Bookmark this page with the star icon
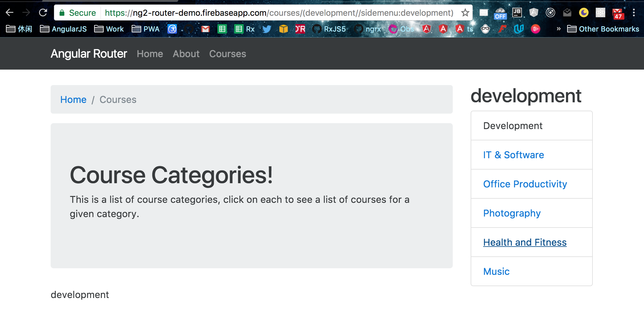This screenshot has height=323, width=644. point(465,13)
